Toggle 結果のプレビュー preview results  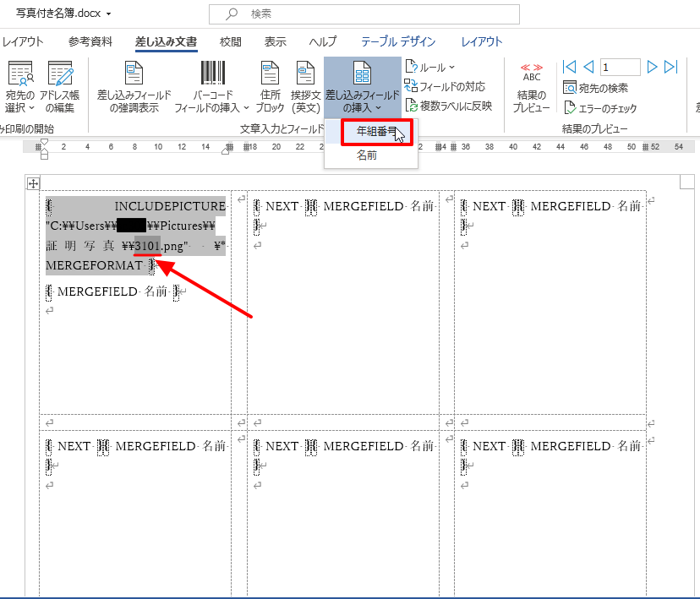[530, 84]
